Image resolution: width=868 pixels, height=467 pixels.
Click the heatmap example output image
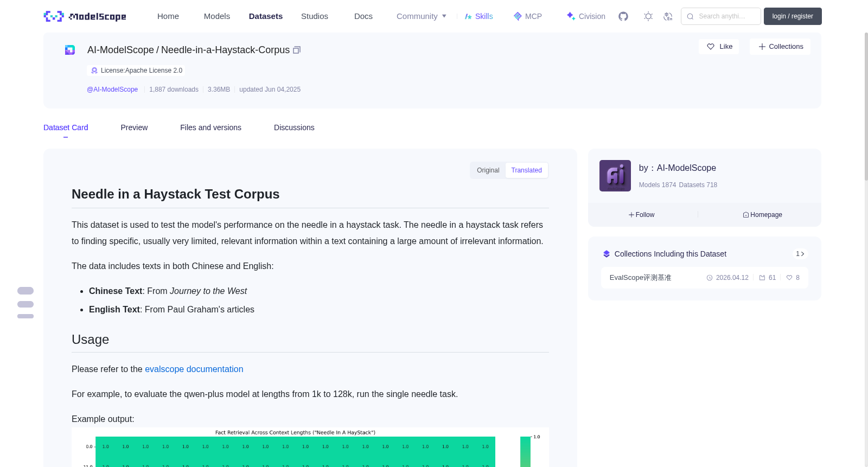coord(310,447)
